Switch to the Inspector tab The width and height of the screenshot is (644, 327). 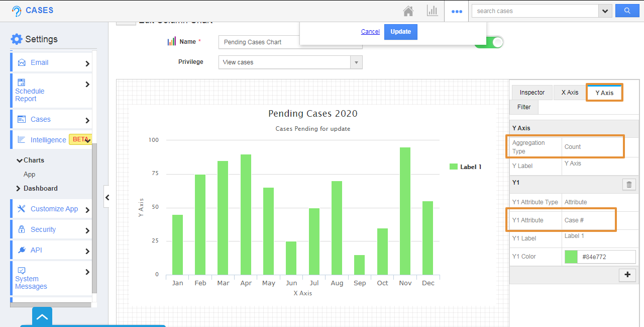(x=532, y=93)
